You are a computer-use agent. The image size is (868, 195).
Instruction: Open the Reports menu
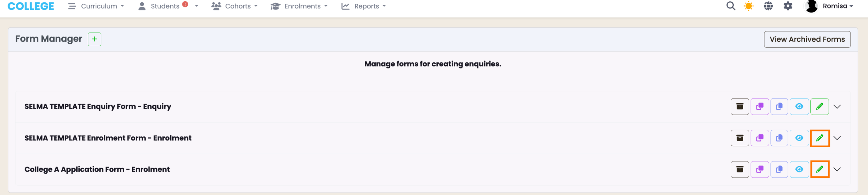pyautogui.click(x=363, y=6)
